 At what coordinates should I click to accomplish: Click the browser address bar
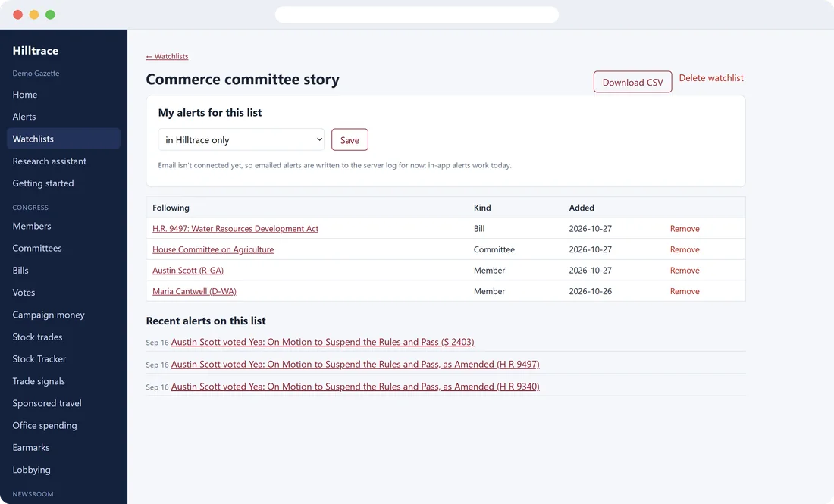point(416,14)
